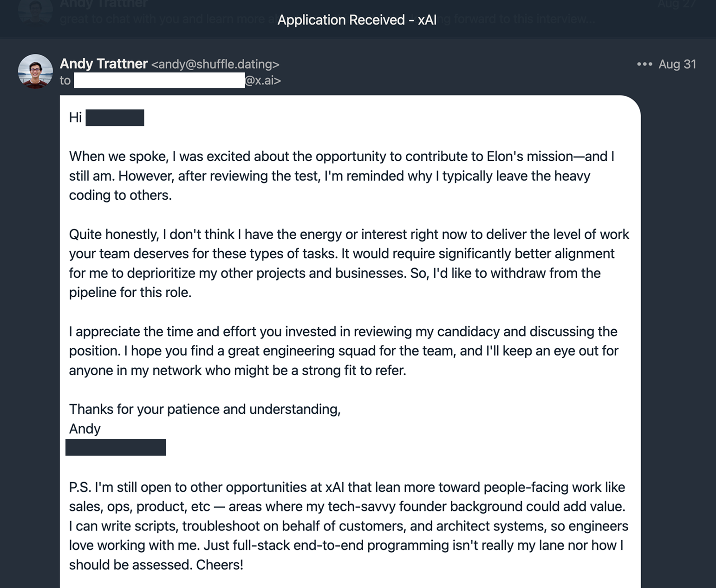
Task: Click the Aug 31 message date
Action: pyautogui.click(x=677, y=64)
